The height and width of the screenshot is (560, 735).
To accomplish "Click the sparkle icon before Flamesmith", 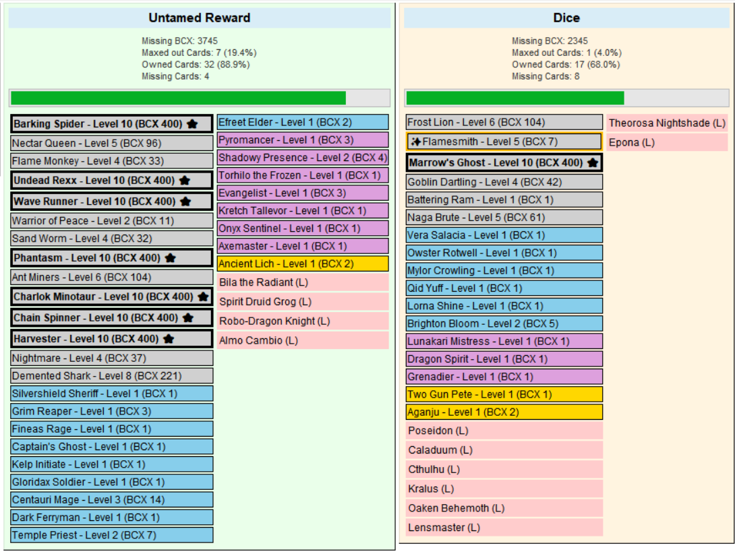I will 415,142.
